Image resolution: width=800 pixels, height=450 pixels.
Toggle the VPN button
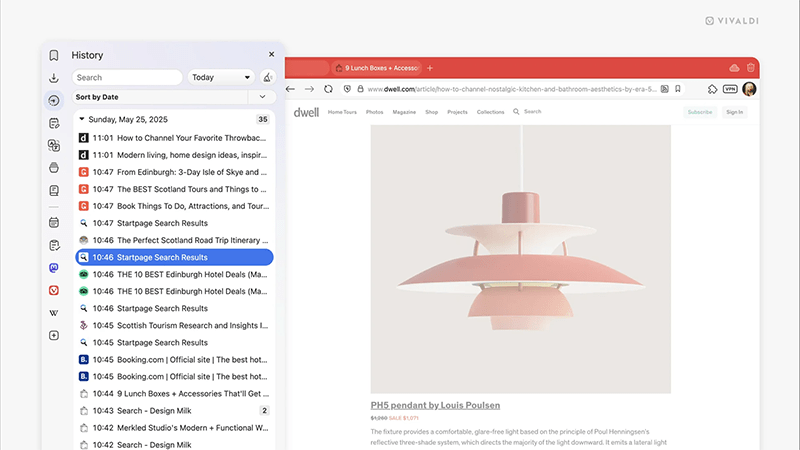731,89
